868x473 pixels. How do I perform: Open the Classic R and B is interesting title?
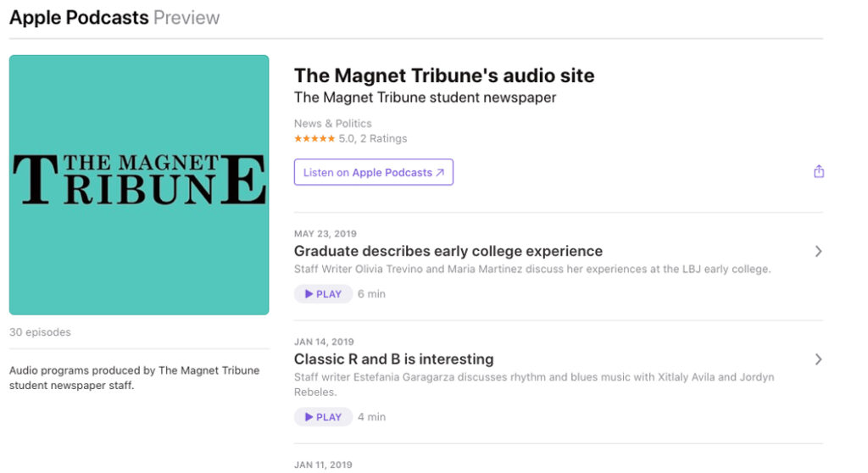click(x=393, y=359)
